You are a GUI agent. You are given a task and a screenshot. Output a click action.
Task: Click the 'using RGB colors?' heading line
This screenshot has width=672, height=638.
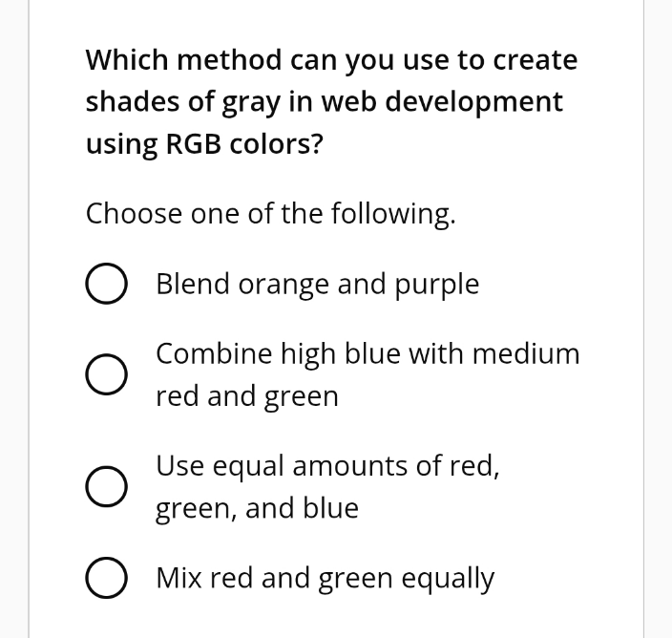pyautogui.click(x=203, y=143)
